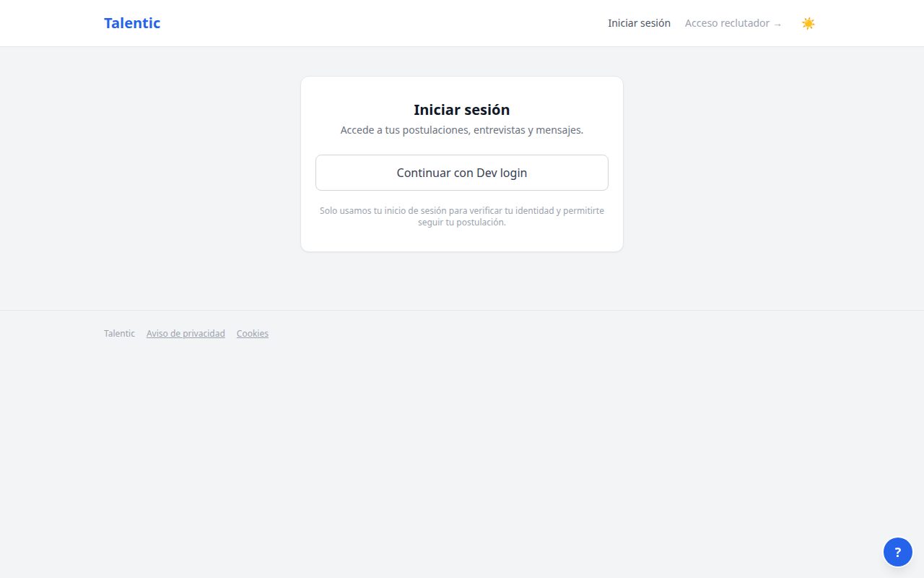
Task: Click the text 'Accede a tus postulaciones, entrevistas y mensajes.'
Action: [x=462, y=131]
